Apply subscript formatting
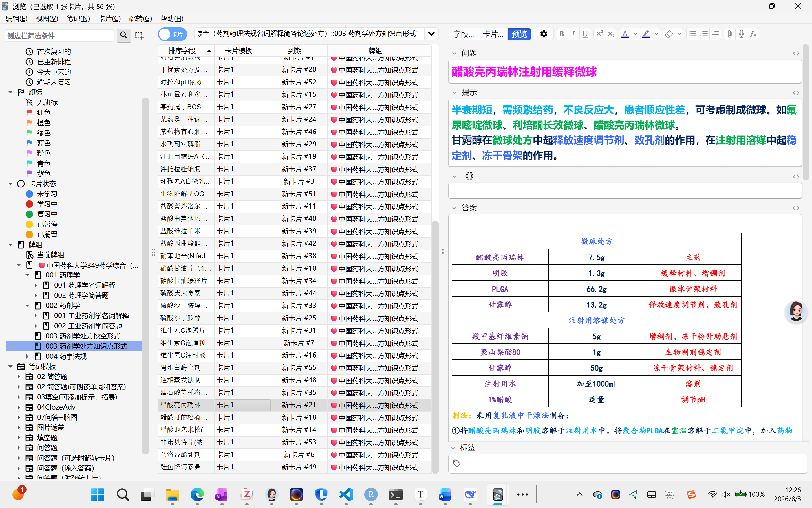The image size is (812, 508). pyautogui.click(x=611, y=34)
